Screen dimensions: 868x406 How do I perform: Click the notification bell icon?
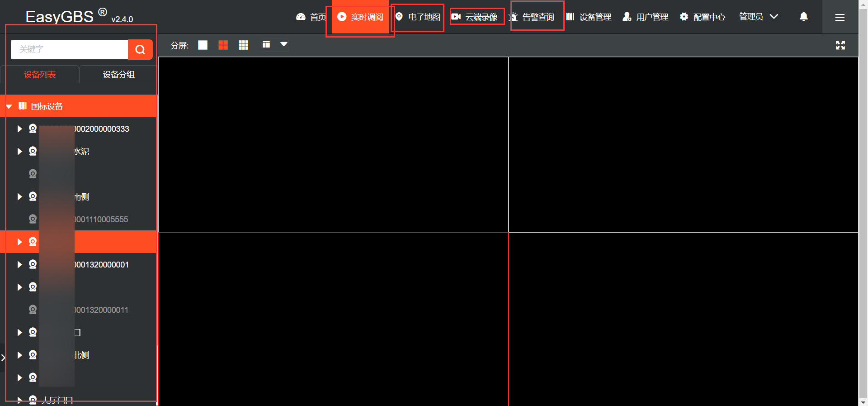[x=804, y=17]
